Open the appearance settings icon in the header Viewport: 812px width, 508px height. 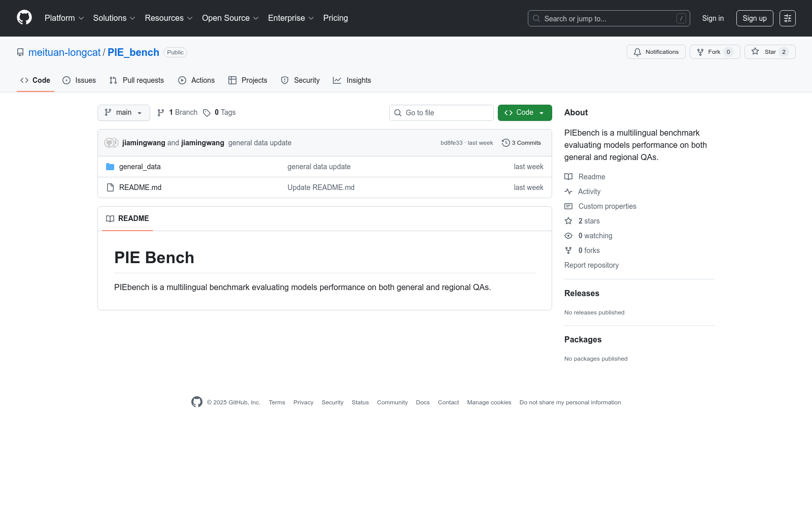coord(788,18)
